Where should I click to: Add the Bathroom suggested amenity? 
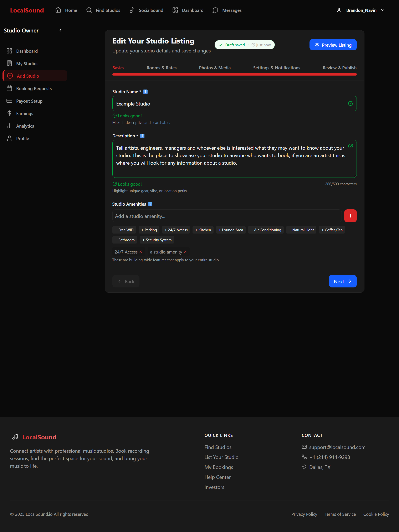(125, 240)
